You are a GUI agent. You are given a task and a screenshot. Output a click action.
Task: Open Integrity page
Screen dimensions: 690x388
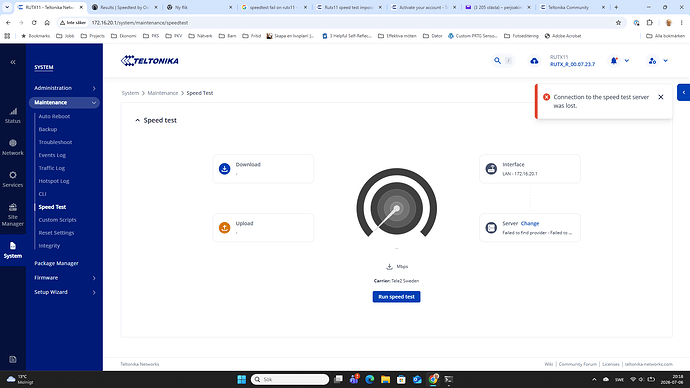(49, 246)
